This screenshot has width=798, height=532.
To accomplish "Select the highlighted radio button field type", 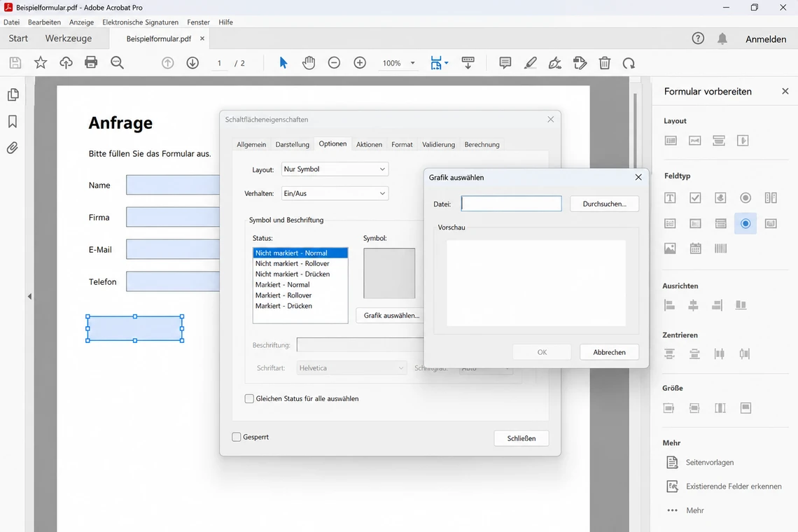I will (745, 223).
